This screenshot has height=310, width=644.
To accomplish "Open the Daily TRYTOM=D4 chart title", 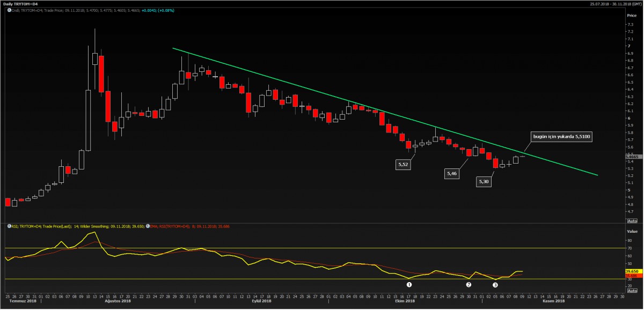I will pos(20,4).
